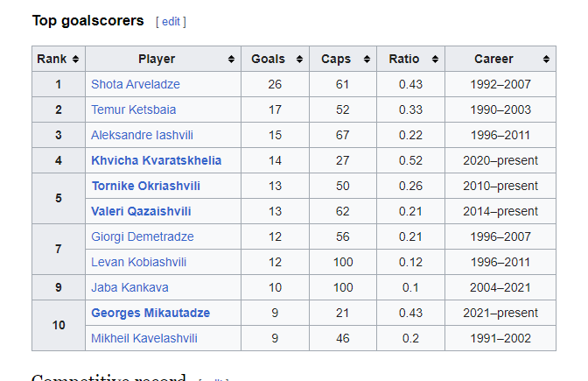The height and width of the screenshot is (381, 588).
Task: Sort table by Player column arrows
Action: point(232,60)
